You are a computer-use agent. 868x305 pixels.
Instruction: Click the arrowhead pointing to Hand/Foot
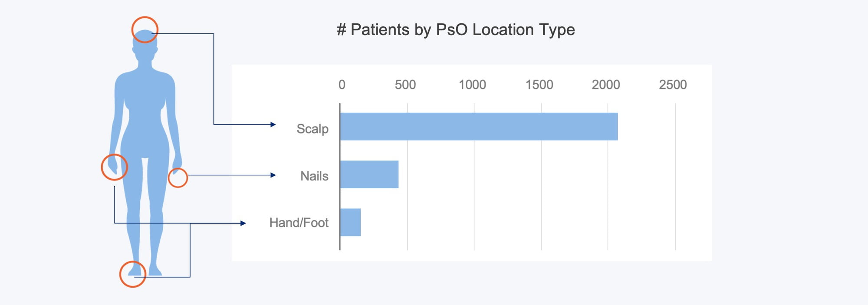243,223
